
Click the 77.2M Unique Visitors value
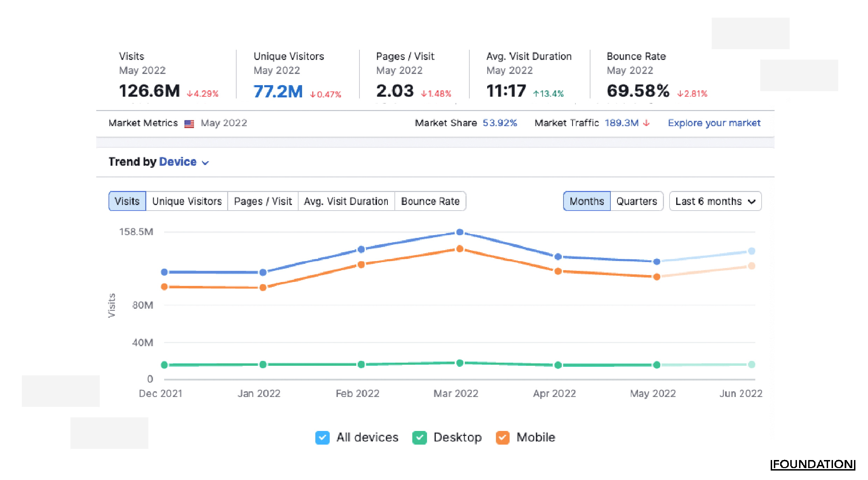pos(278,91)
